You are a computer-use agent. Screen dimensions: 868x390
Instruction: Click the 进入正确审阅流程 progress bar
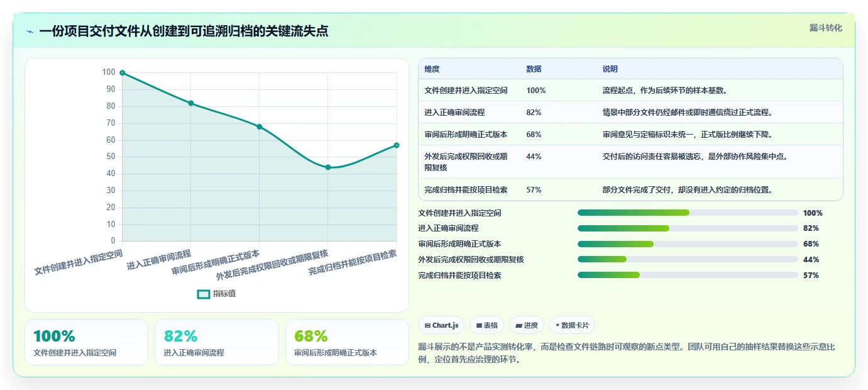pyautogui.click(x=688, y=228)
